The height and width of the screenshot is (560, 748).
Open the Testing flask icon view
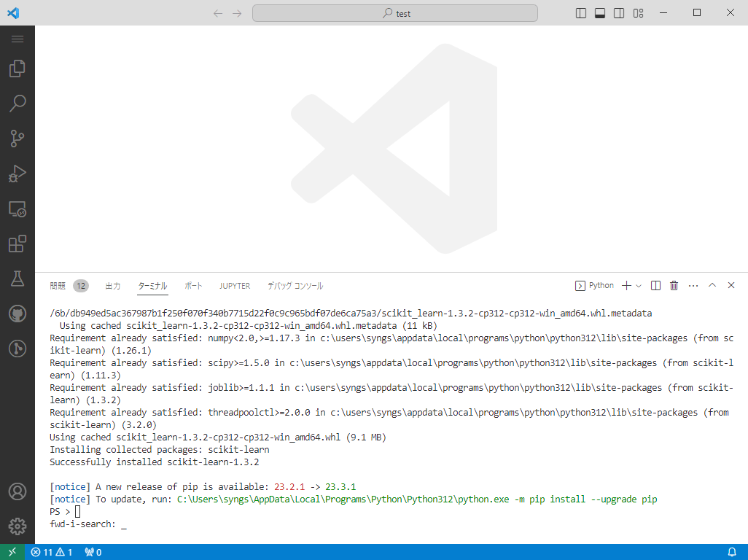tap(17, 279)
